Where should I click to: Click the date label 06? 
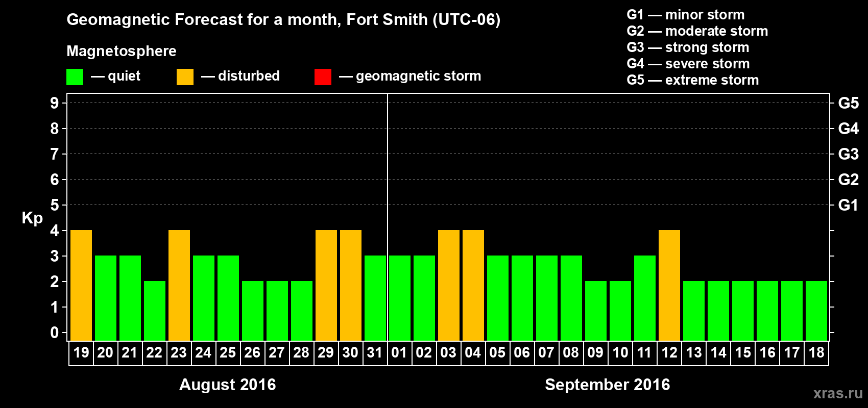click(522, 352)
